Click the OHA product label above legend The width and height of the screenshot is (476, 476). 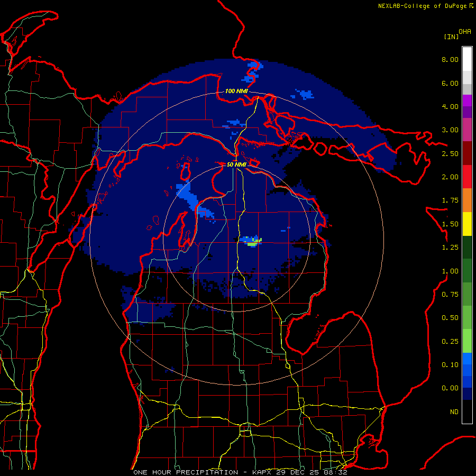tap(465, 31)
